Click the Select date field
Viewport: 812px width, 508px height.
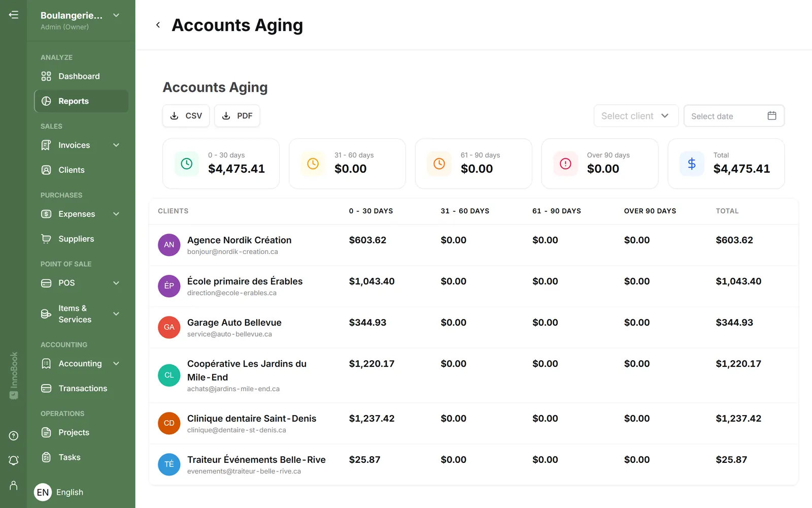point(734,116)
